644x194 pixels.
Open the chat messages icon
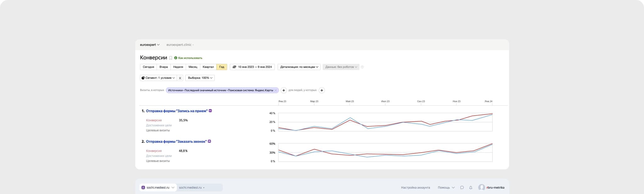pyautogui.click(x=462, y=188)
